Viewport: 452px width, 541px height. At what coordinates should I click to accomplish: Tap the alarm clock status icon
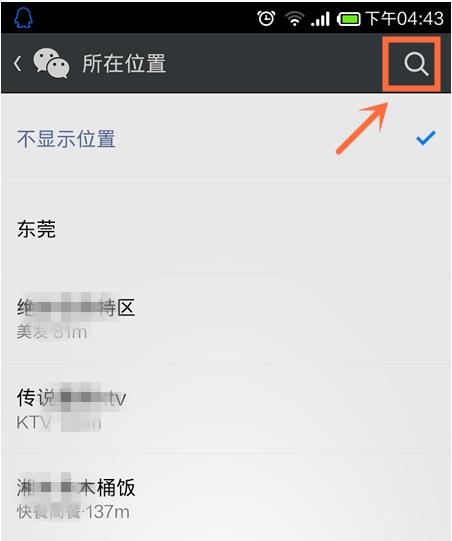[266, 18]
